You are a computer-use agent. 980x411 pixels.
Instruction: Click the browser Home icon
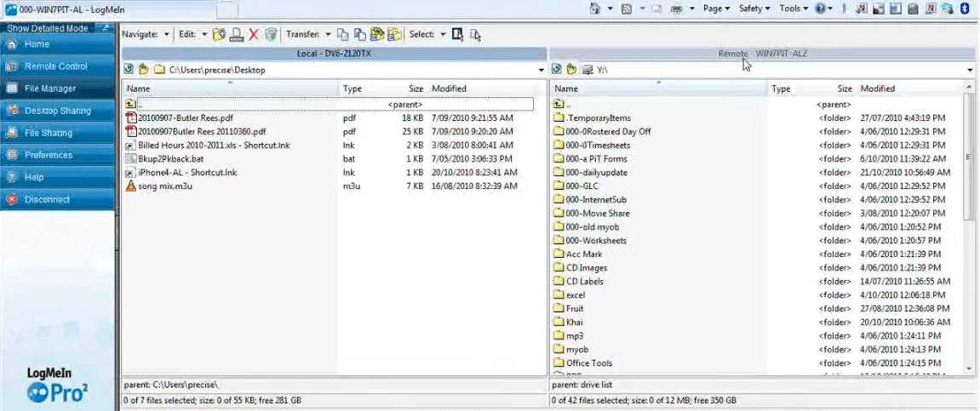click(x=594, y=9)
